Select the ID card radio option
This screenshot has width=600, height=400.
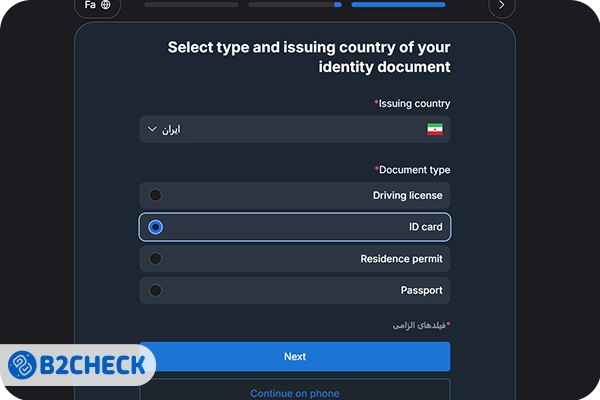pyautogui.click(x=155, y=227)
